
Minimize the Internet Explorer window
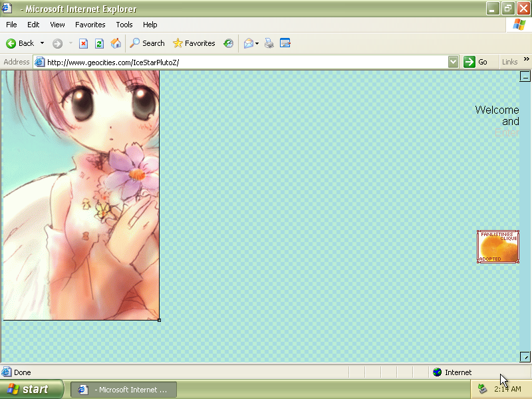tap(493, 9)
